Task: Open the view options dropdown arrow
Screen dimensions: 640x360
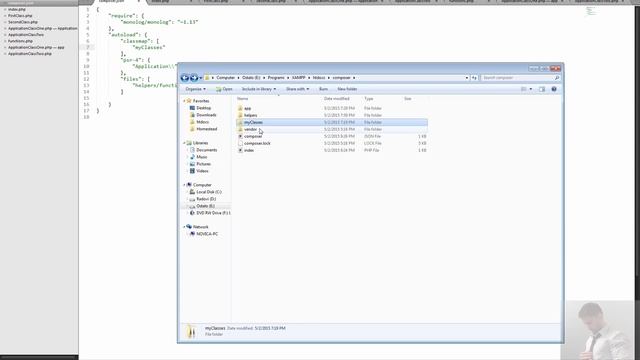Action: [x=531, y=89]
